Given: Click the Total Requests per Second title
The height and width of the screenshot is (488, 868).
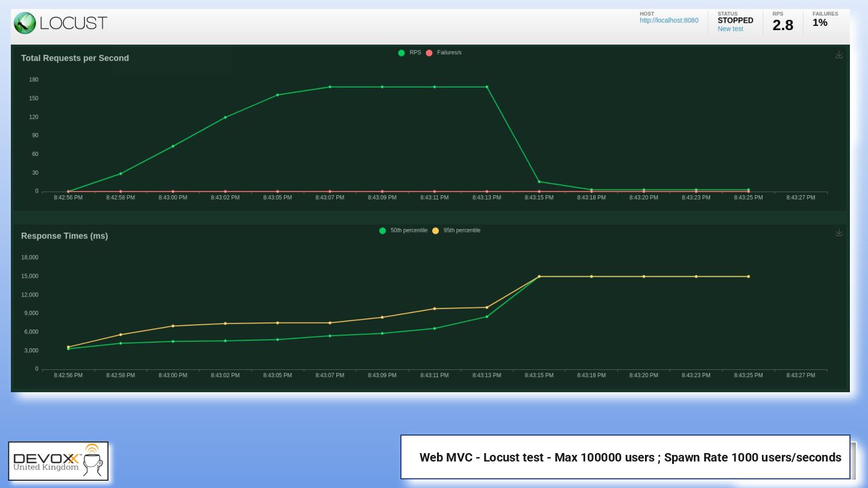Looking at the screenshot, I should (x=75, y=58).
